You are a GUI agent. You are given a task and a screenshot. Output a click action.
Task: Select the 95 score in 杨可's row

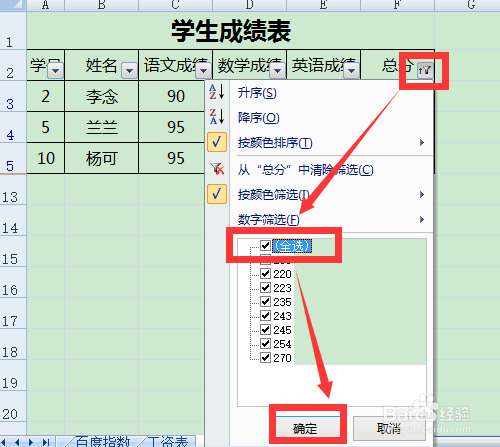pyautogui.click(x=175, y=158)
